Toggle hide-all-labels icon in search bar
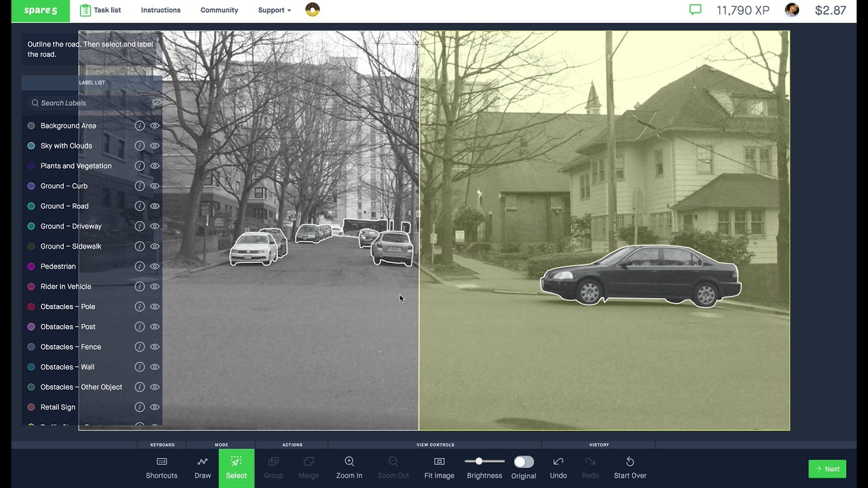The width and height of the screenshot is (868, 488). click(x=157, y=103)
